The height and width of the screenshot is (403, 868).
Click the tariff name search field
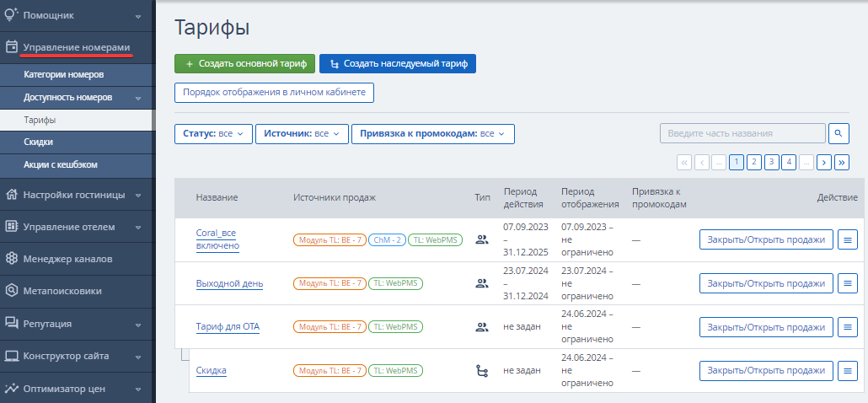pos(742,133)
